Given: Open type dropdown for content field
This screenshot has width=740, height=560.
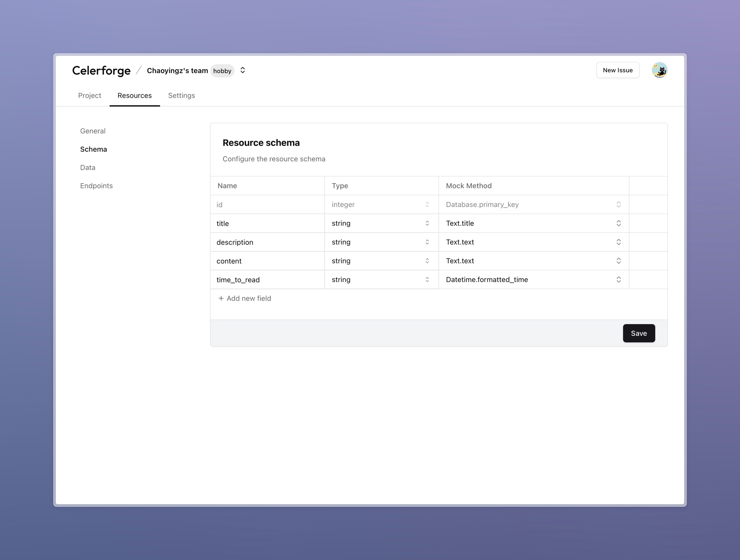Looking at the screenshot, I should [381, 261].
